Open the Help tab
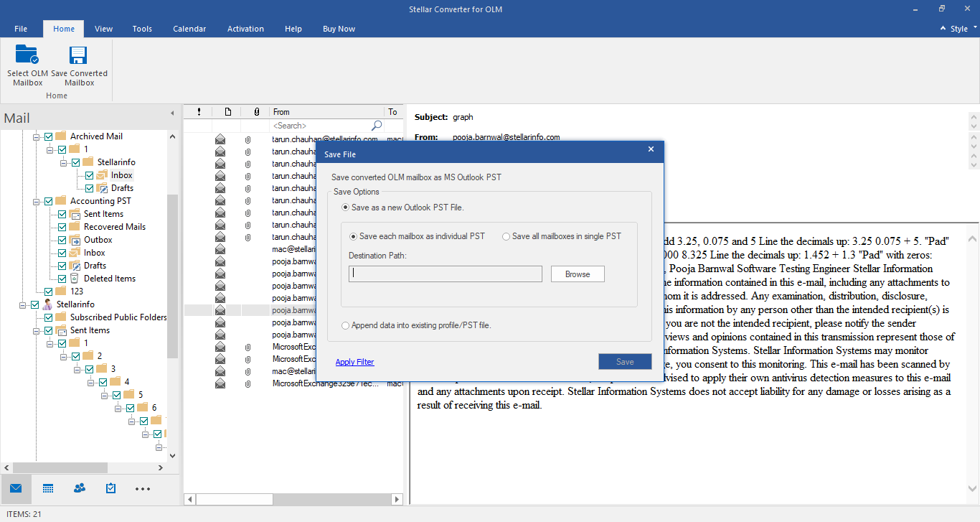Screen dimensions: 980x522 coord(293,29)
